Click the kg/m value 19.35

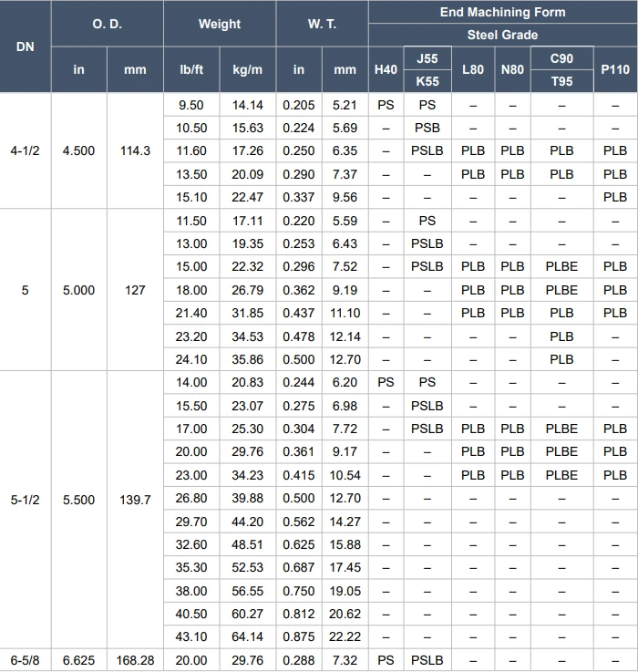click(248, 243)
